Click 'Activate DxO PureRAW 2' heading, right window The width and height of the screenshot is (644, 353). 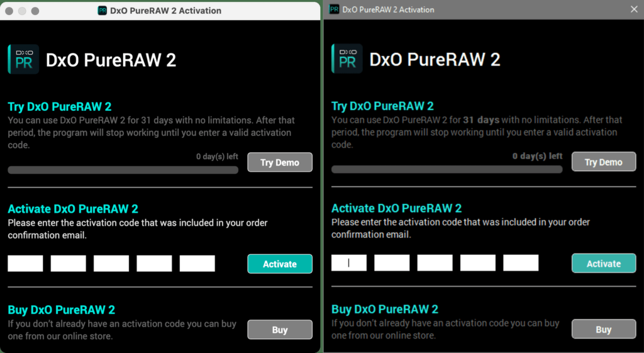pyautogui.click(x=396, y=208)
